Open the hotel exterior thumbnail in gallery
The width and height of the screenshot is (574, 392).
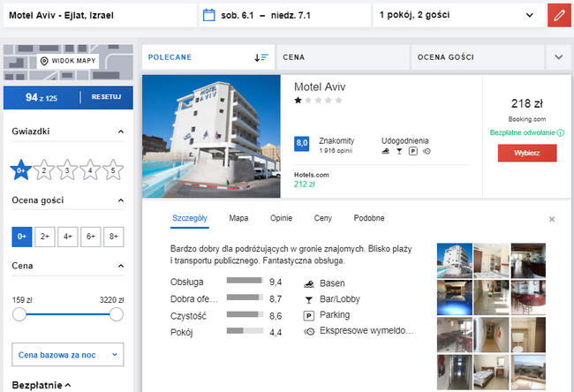(454, 260)
